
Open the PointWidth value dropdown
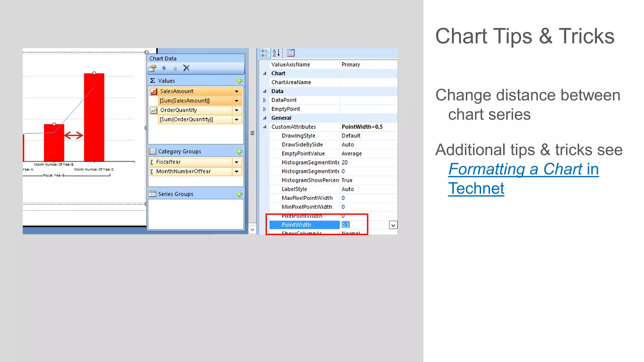393,225
